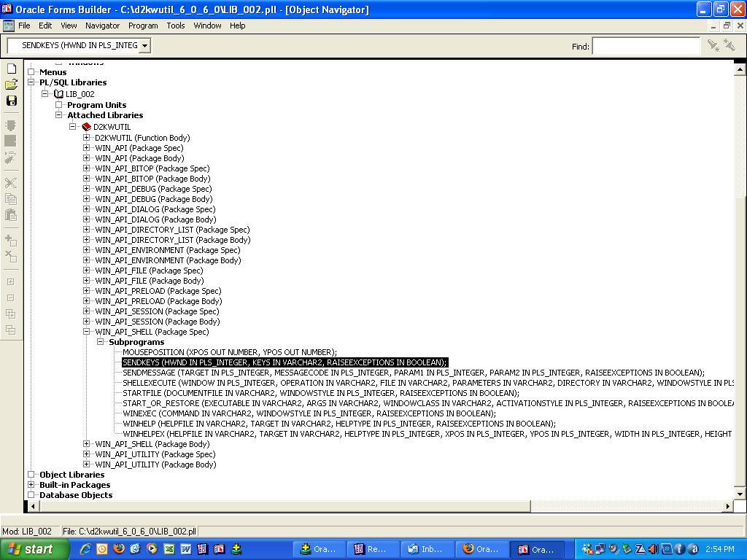The image size is (747, 560).
Task: Select the STARTFILE subprogram row
Action: tap(321, 393)
